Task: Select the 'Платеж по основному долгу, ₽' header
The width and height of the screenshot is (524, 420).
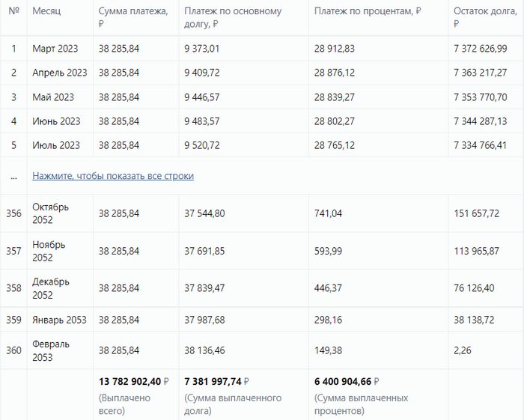Action: (233, 18)
